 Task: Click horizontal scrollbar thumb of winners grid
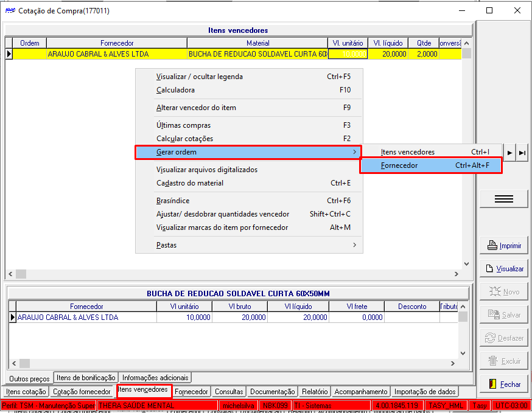click(21, 274)
